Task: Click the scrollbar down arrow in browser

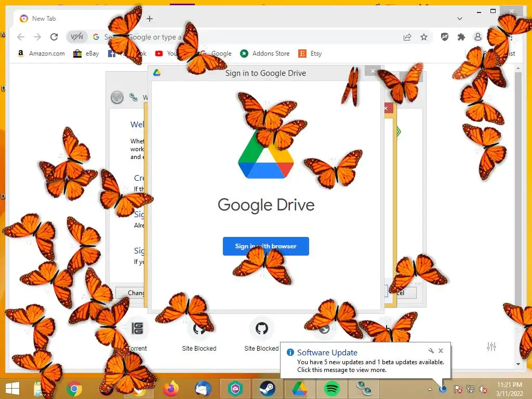Action: (518, 364)
